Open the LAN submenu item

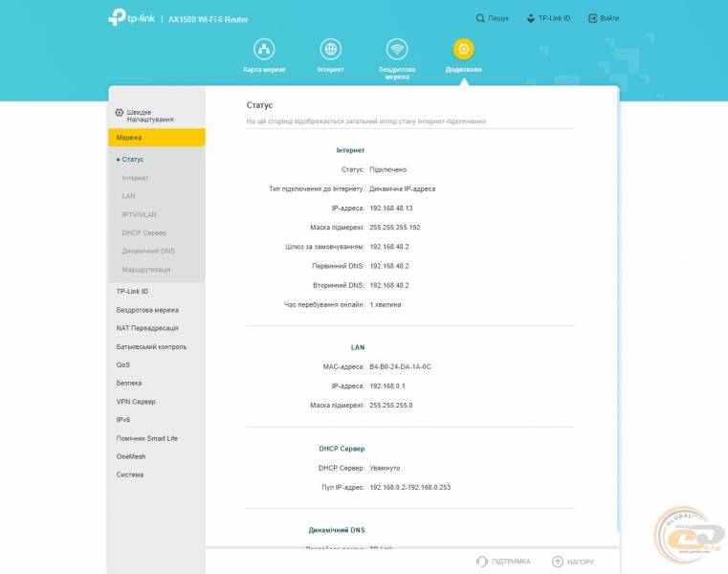coord(128,196)
